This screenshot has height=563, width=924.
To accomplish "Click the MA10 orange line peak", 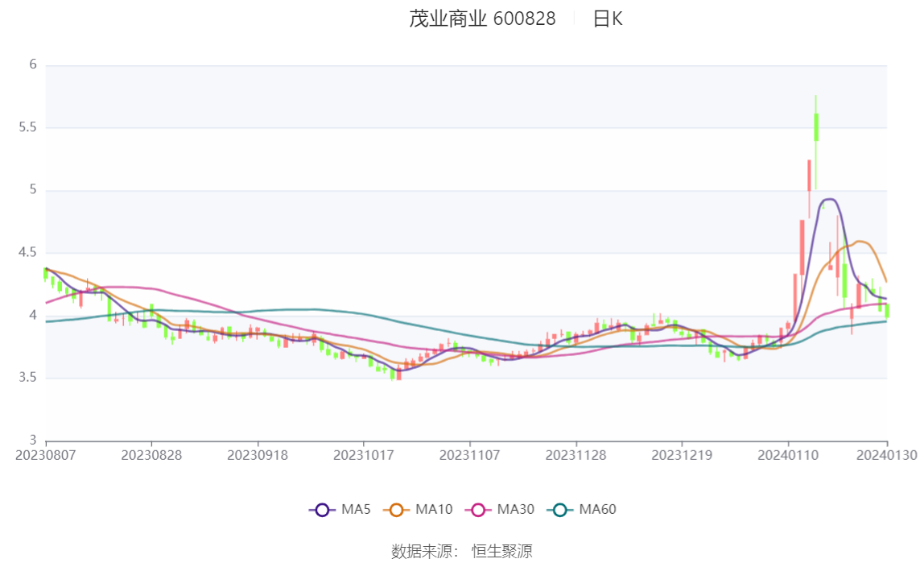I will tap(860, 241).
